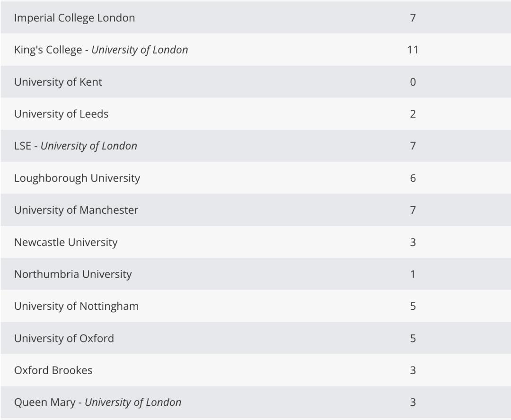Viewport: 511px width, 420px height.
Task: Select the University of Nottingham row name
Action: pyautogui.click(x=76, y=306)
